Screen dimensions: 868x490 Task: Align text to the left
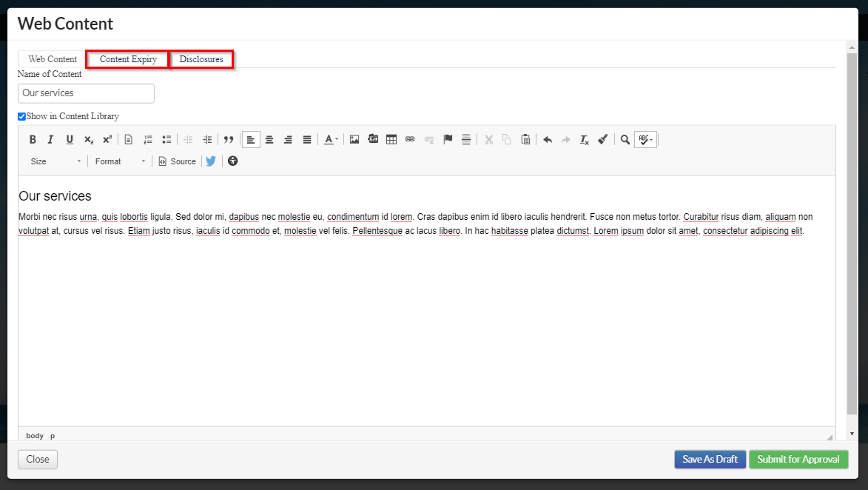[251, 140]
